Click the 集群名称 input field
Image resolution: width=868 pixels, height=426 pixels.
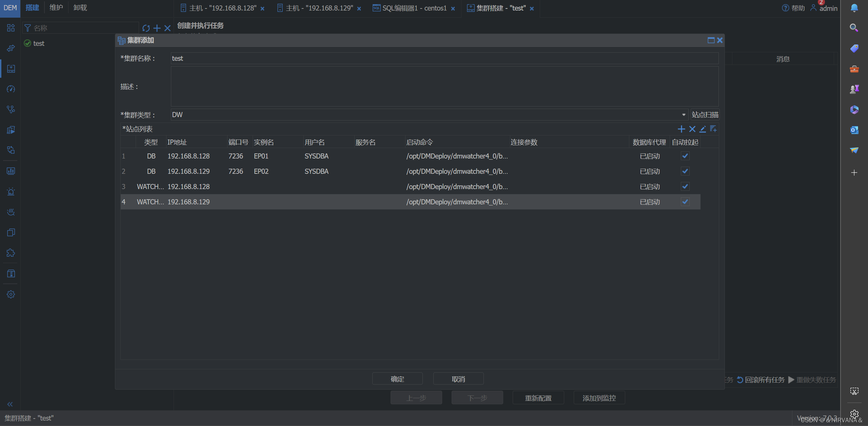[x=444, y=58]
